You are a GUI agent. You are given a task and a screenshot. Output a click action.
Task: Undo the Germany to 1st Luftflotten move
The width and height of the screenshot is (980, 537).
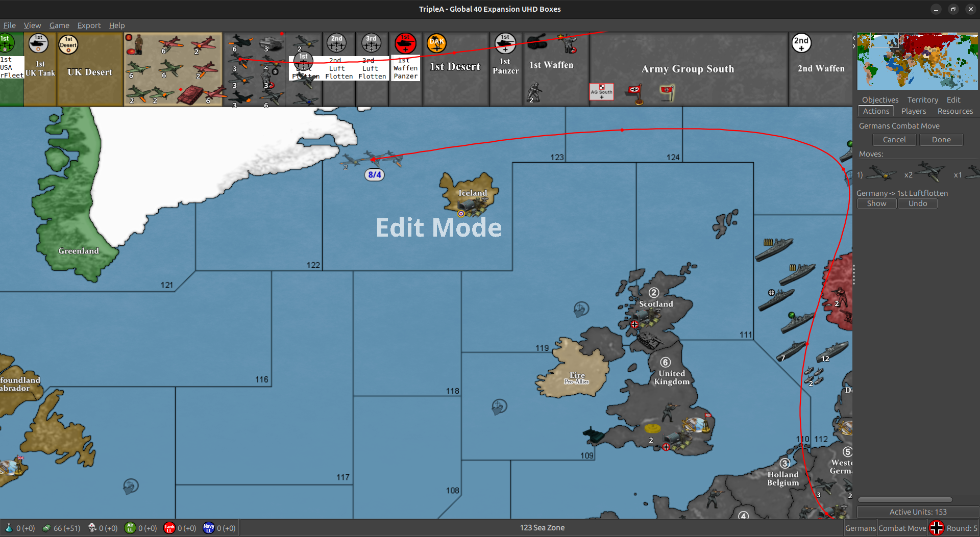coord(917,203)
